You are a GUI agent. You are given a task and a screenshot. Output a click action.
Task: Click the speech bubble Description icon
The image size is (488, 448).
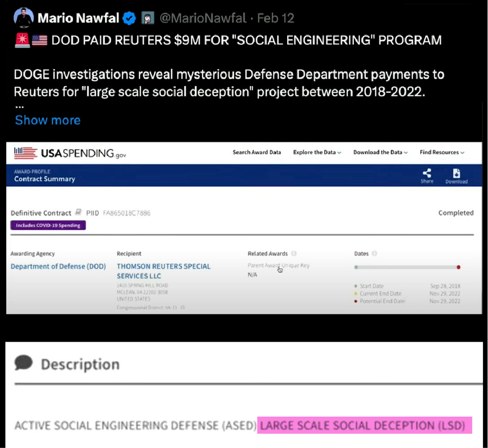tap(23, 363)
